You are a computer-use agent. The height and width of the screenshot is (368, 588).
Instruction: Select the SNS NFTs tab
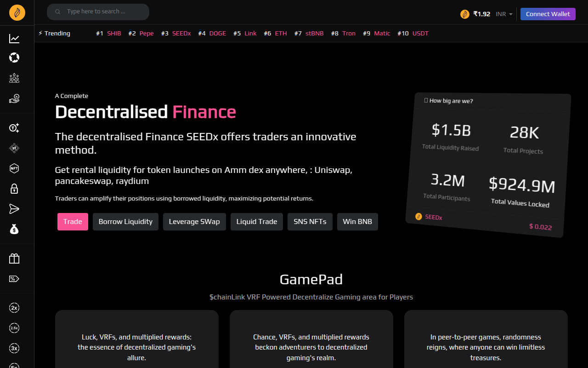(310, 222)
